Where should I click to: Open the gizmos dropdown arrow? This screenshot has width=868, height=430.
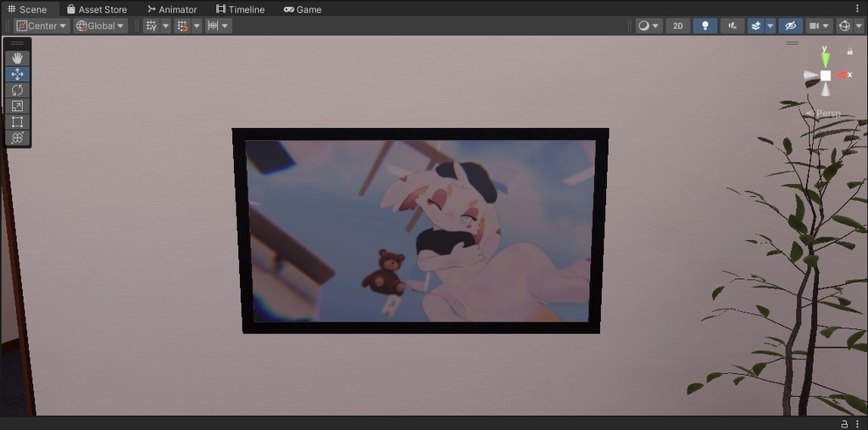[859, 25]
